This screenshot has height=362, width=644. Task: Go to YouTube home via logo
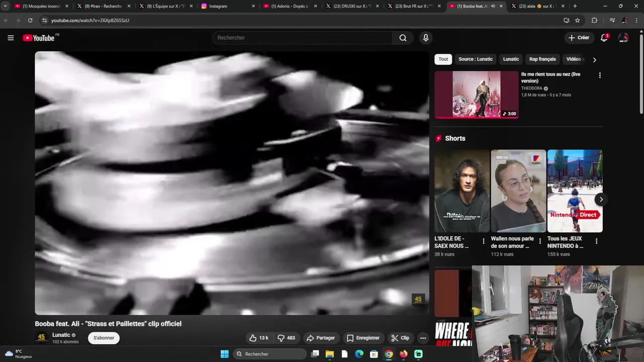click(x=39, y=38)
